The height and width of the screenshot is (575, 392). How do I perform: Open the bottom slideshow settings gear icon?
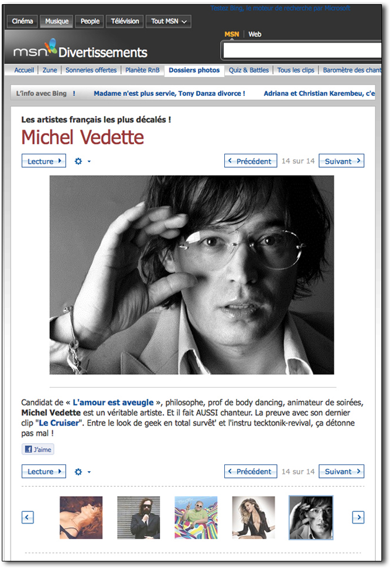pos(78,471)
